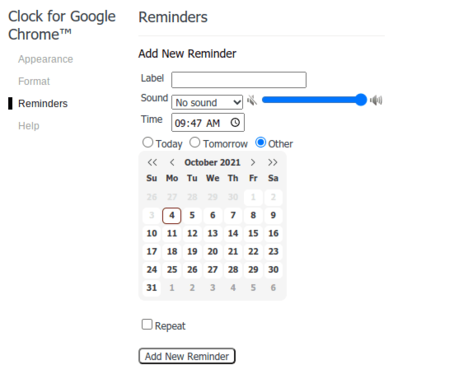Go to previous month arrow
Image resolution: width=468 pixels, height=379 pixels.
[x=172, y=162]
